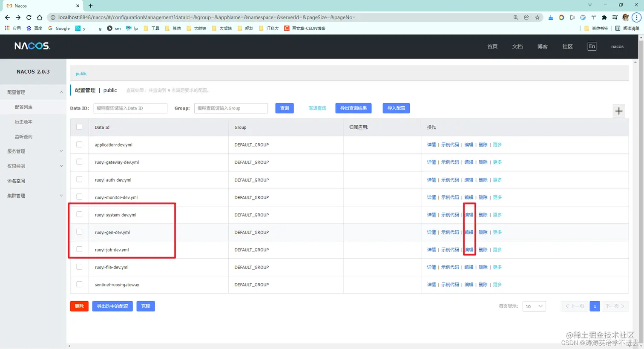Open a new browser tab

[x=91, y=6]
